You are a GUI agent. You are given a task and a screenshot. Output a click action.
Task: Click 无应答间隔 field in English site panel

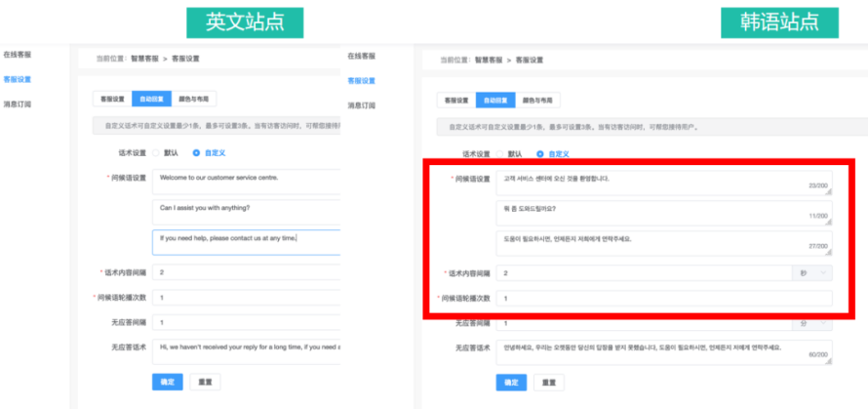tap(247, 322)
